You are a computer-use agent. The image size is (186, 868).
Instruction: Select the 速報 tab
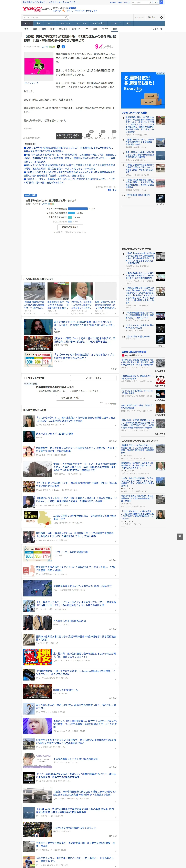(x=38, y=24)
